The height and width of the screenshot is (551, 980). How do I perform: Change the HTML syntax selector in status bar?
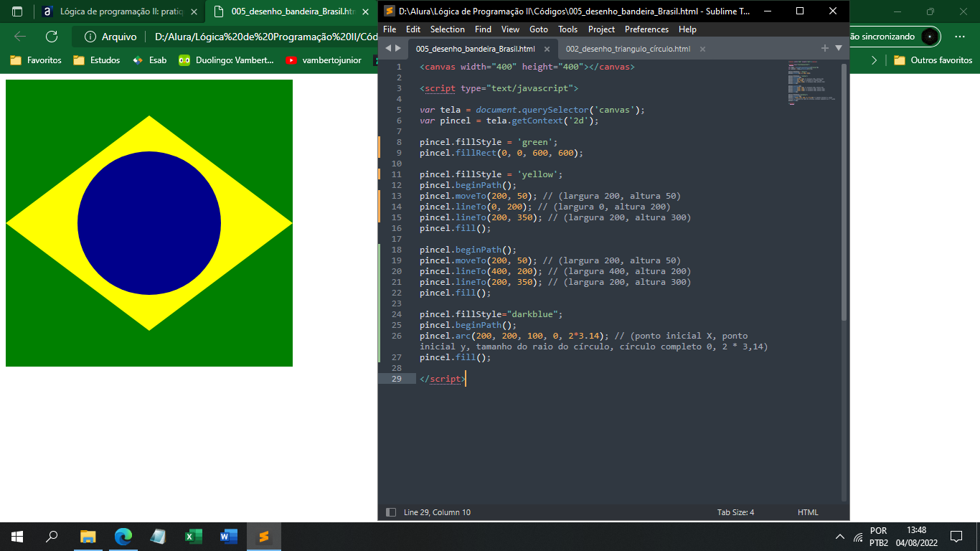pos(808,512)
